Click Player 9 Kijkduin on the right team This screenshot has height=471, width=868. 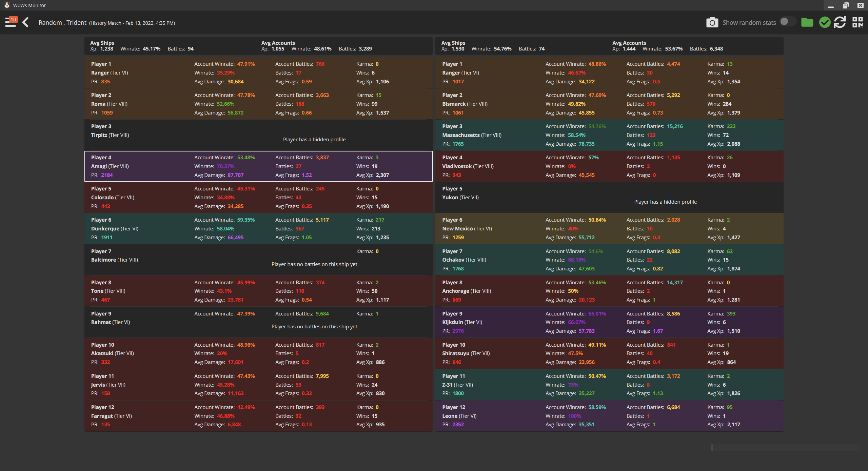tap(609, 322)
